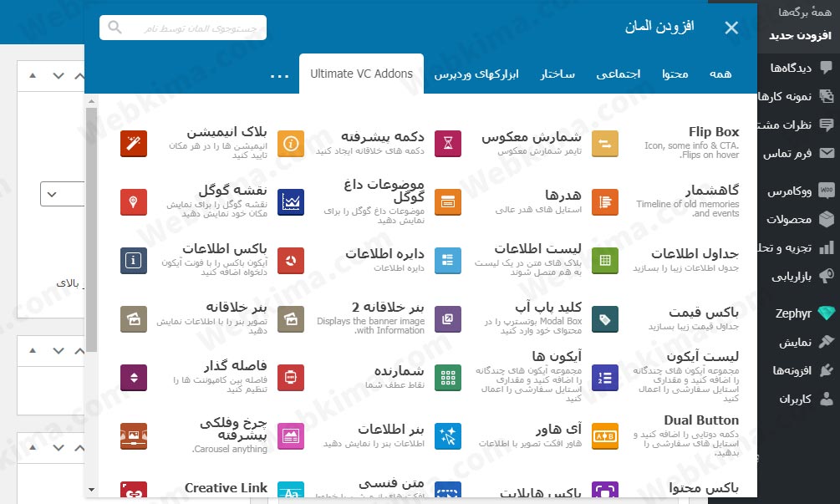Add the کلید پاپ آپ modal icon
This screenshot has height=504, width=840.
[448, 319]
